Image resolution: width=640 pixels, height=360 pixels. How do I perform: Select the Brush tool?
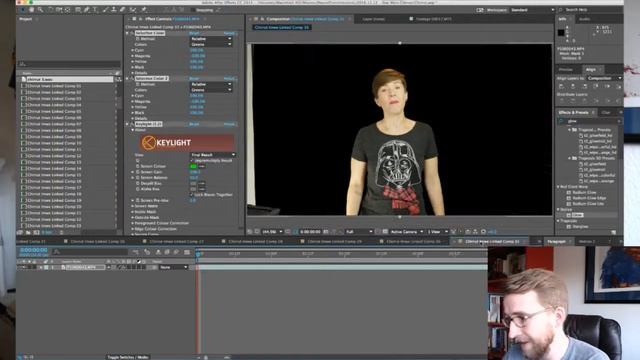(105, 9)
